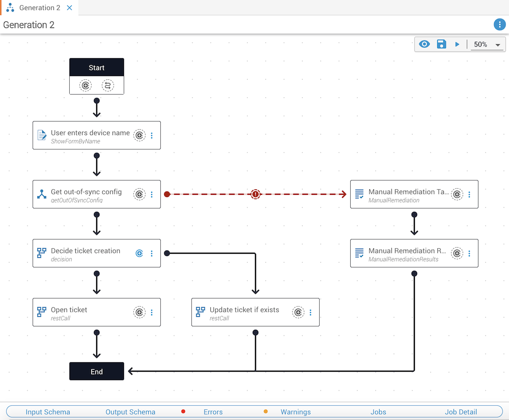
Task: Save workflow with the floppy disk icon
Action: coord(441,44)
